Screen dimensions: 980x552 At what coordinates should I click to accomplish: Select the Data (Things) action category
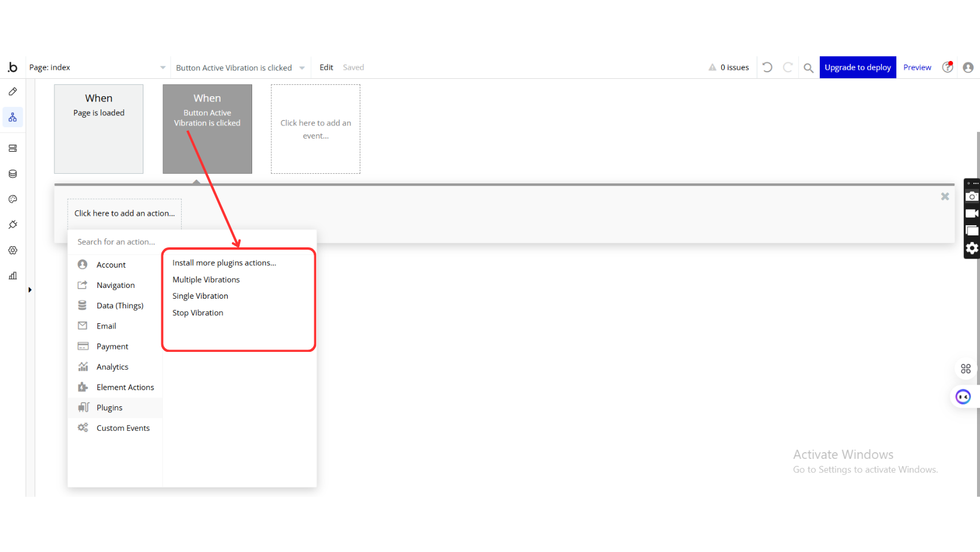click(115, 305)
